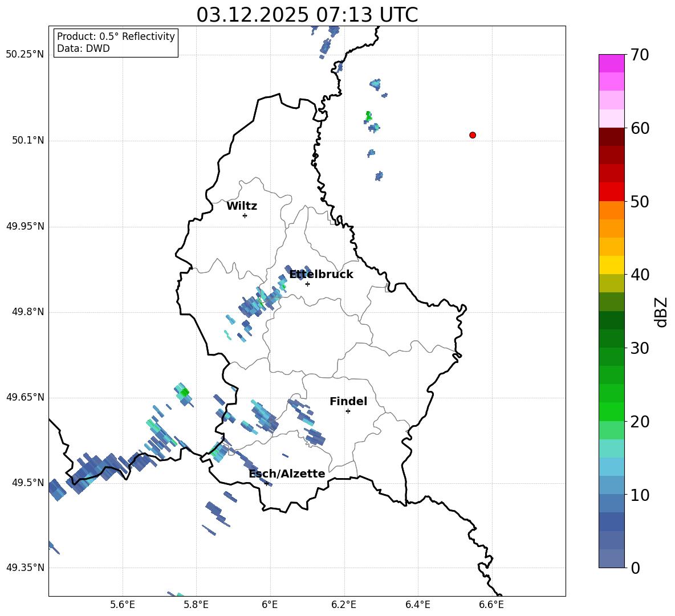Image resolution: width=675 pixels, height=616 pixels.
Task: Click the 5.8°E longitude tick label
Action: point(196,605)
